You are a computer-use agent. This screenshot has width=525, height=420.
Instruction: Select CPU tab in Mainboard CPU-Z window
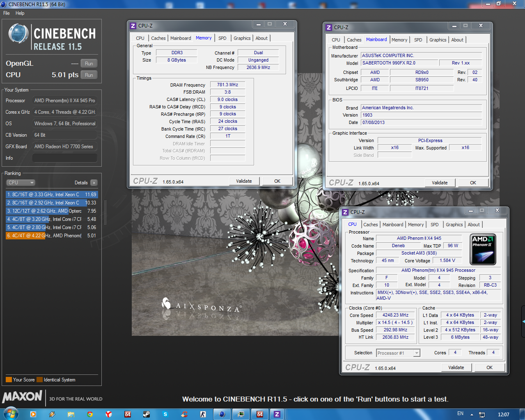click(x=336, y=40)
